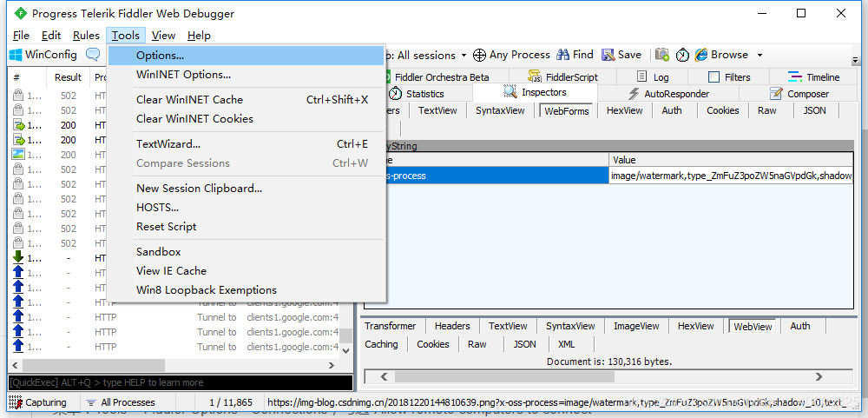Viewport: 868px width, 418px height.
Task: Open the Fiddler Orchestra Beta tab
Action: pyautogui.click(x=442, y=77)
